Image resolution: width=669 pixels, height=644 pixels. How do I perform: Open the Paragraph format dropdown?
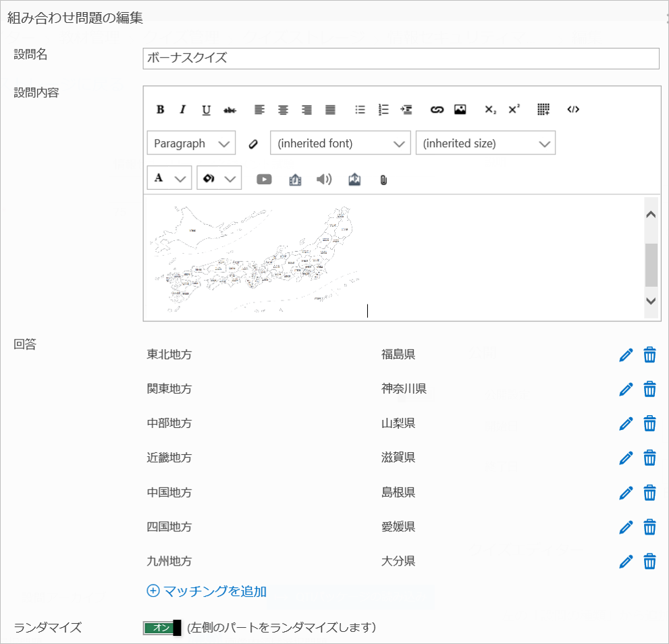(191, 143)
